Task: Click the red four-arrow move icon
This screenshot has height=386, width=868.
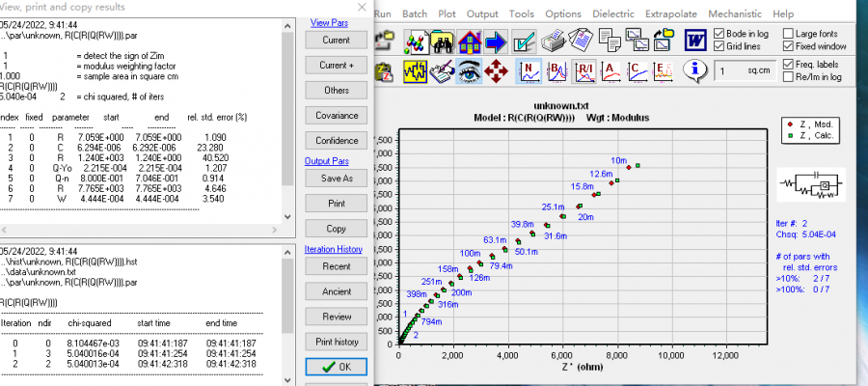Action: (x=498, y=71)
